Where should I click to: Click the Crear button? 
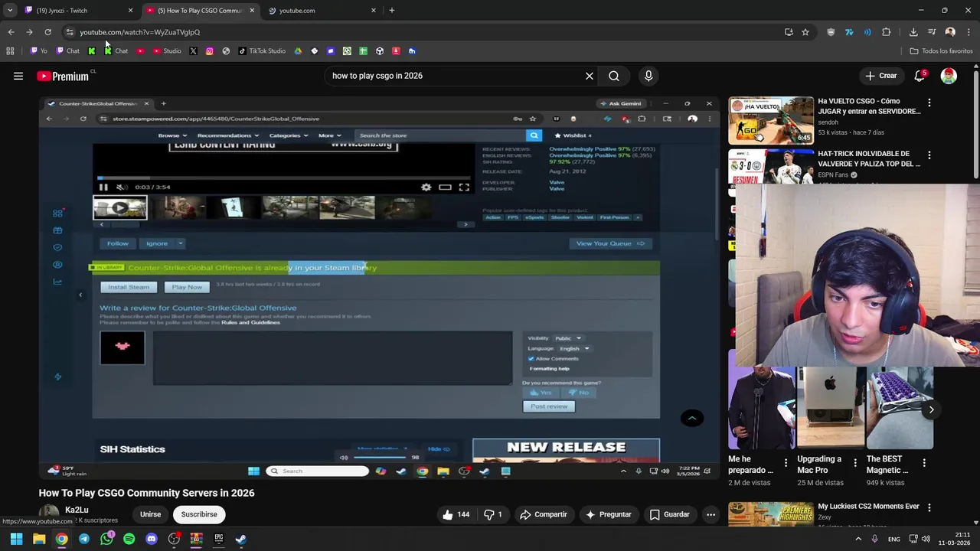(881, 76)
